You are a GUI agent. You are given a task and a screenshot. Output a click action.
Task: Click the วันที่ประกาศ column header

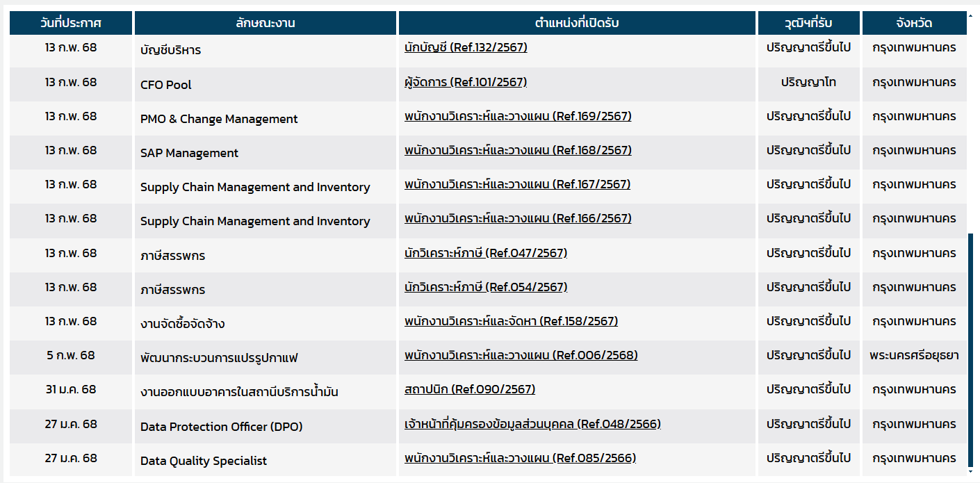[x=71, y=23]
